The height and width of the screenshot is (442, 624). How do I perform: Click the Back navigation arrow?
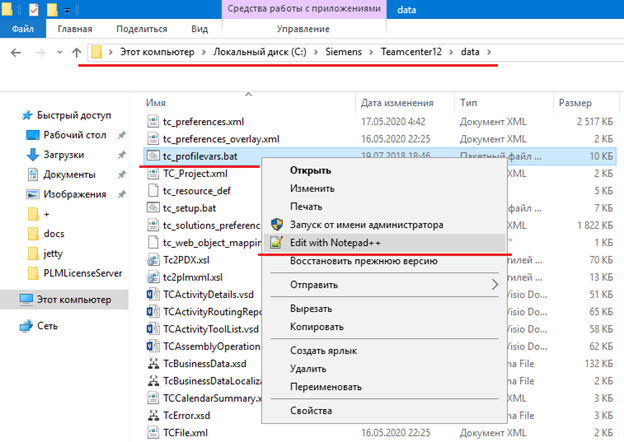point(16,52)
